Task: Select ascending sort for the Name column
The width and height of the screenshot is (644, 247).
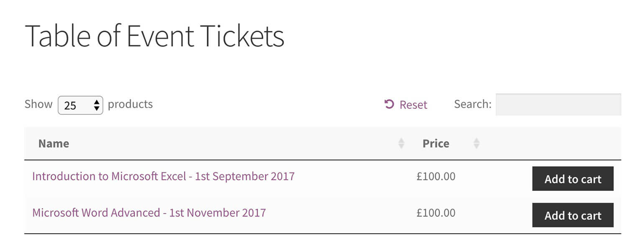Action: click(401, 141)
